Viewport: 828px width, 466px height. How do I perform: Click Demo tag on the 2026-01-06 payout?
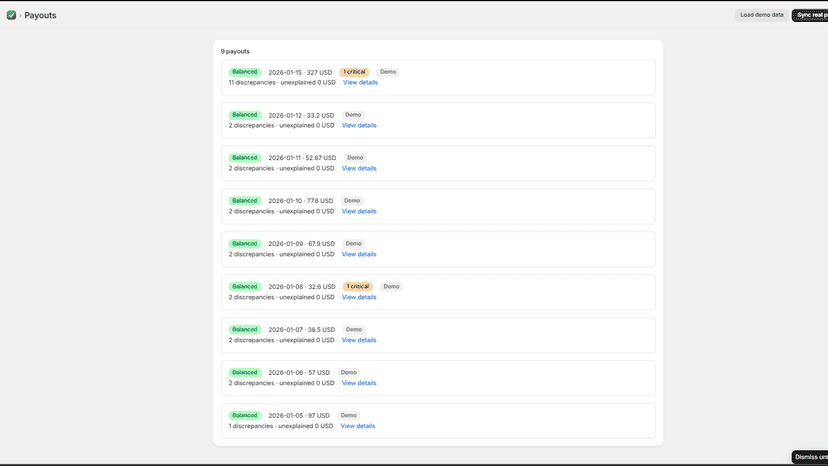coord(349,372)
